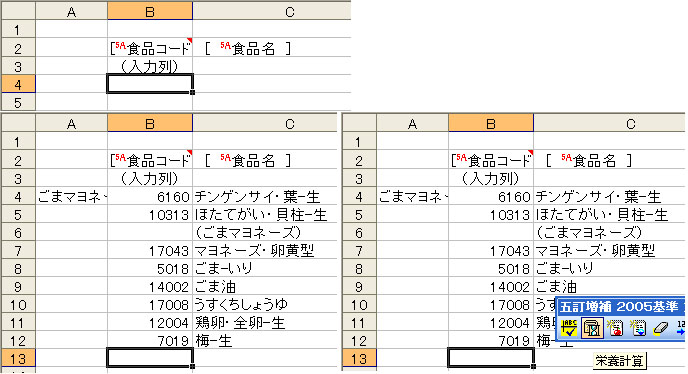Click code 17008 in bottom-left sheet
The width and height of the screenshot is (688, 374).
click(169, 305)
